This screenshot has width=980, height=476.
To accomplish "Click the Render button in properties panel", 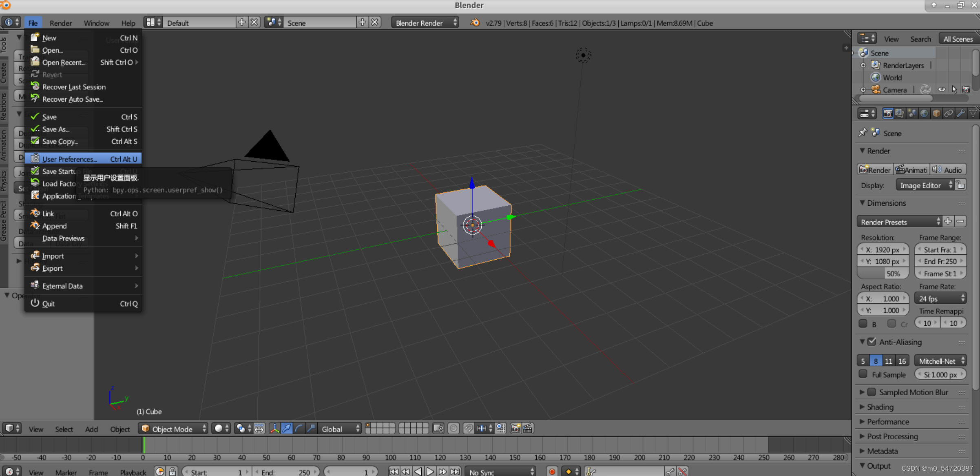I will (x=874, y=170).
